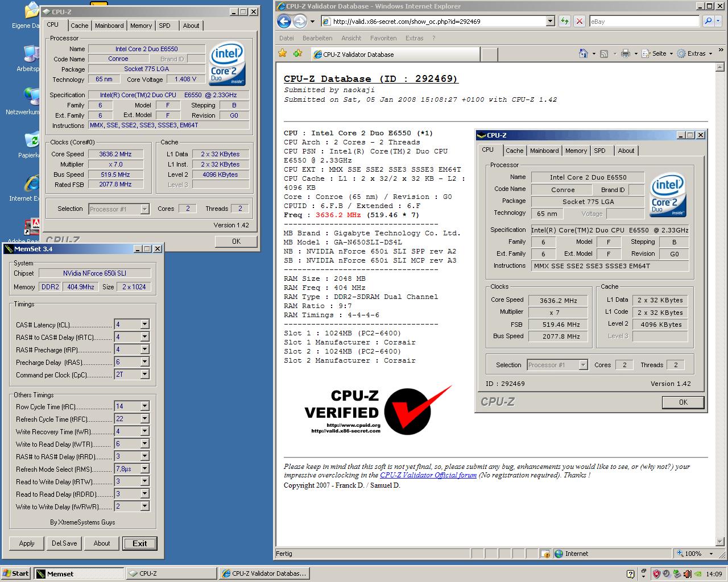Open Precharge Delay (tRAS) dropdown
Image resolution: width=728 pixels, height=582 pixels.
[144, 362]
